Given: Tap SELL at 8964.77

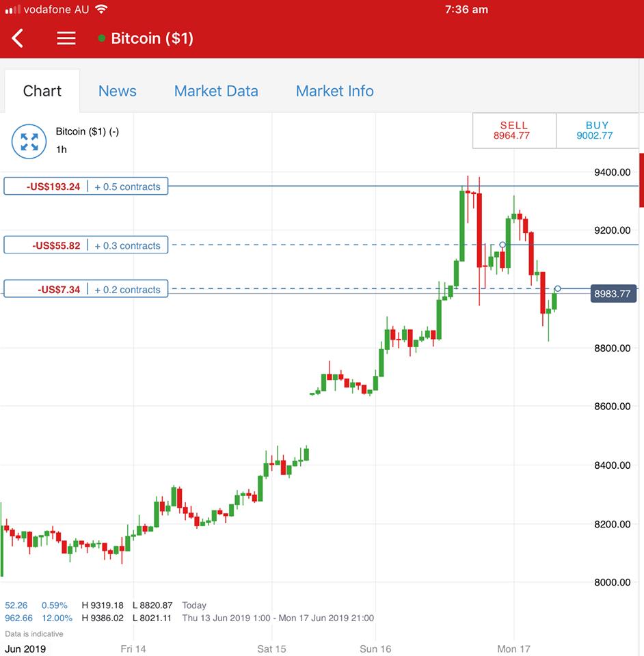Looking at the screenshot, I should (x=514, y=131).
